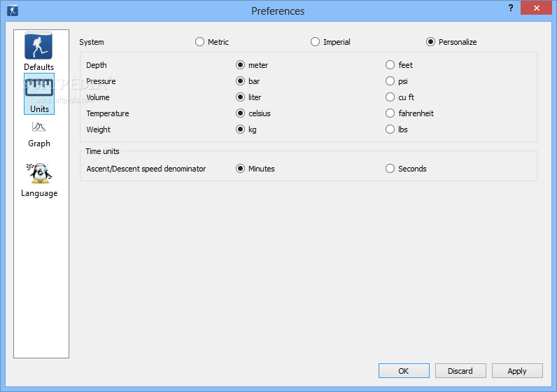The image size is (557, 392).
Task: Set temperature unit to fahrenheit
Action: [x=409, y=113]
